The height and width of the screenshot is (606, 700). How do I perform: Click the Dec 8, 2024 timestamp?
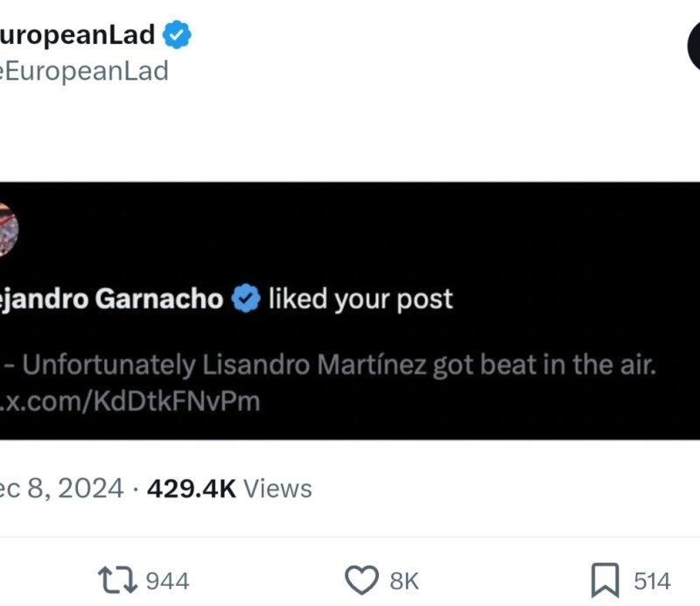click(61, 488)
